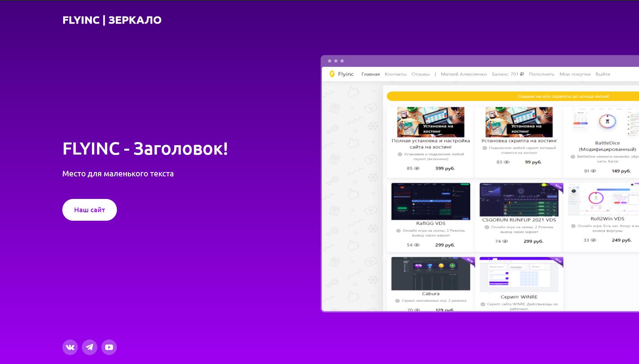Open the YouTube social link icon
639x364 pixels.
(x=109, y=347)
